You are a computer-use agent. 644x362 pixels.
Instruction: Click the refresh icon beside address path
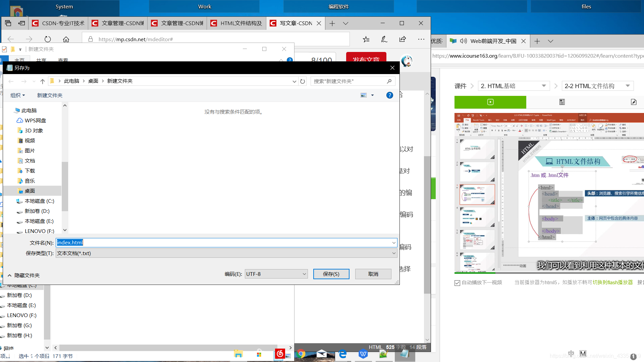(x=303, y=81)
